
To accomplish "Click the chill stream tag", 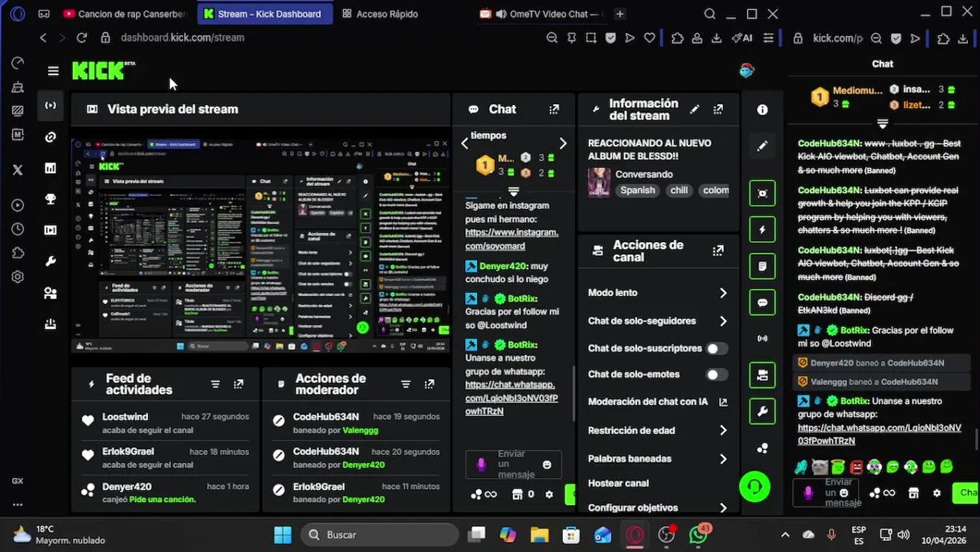I will 679,190.
